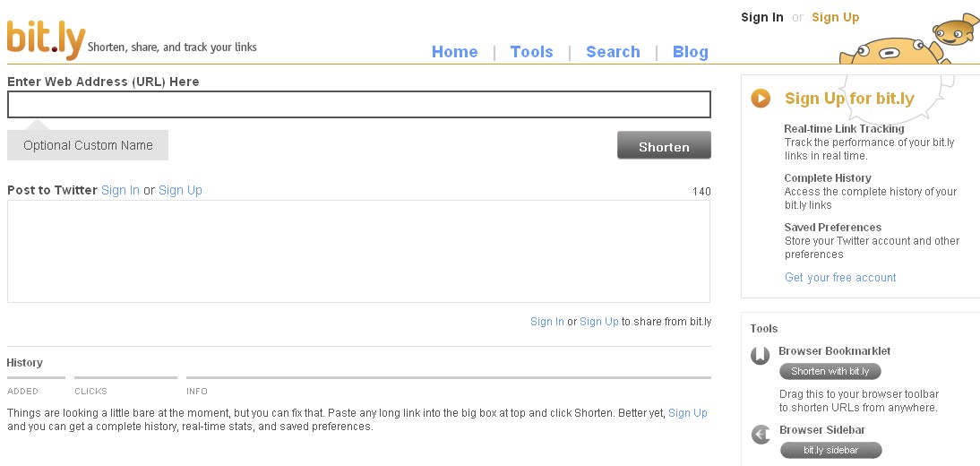Click the Shorten button
The image size is (980, 466).
(x=664, y=145)
